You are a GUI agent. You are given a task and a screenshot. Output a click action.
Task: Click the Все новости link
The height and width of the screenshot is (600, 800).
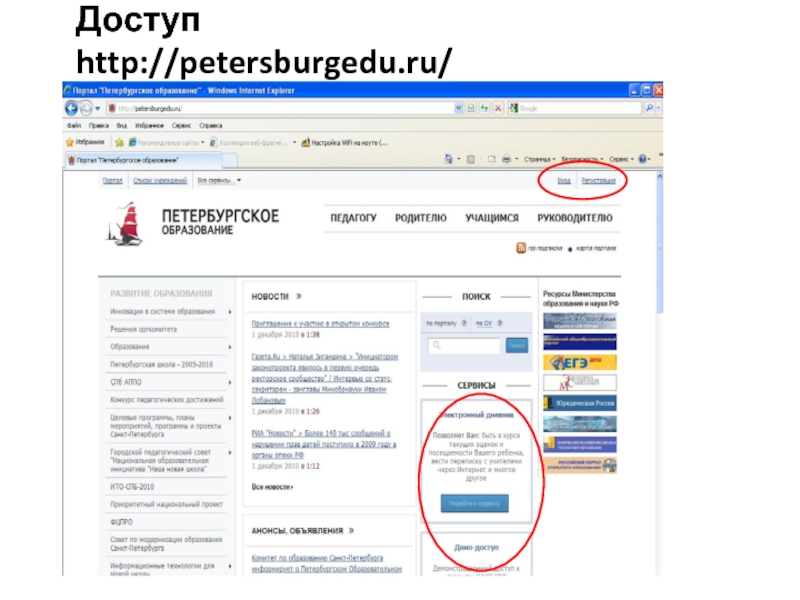point(272,487)
